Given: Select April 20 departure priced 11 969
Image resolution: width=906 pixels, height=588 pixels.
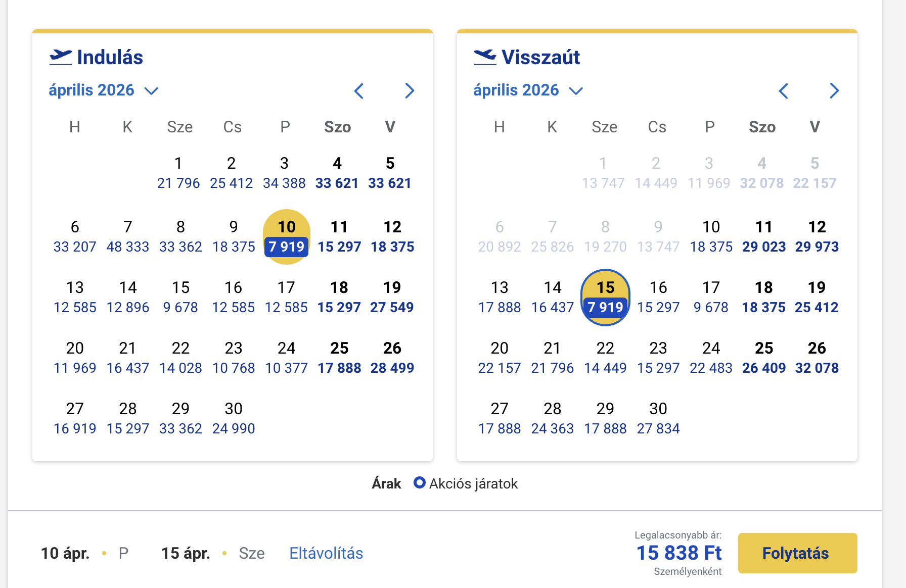Looking at the screenshot, I should coord(75,358).
